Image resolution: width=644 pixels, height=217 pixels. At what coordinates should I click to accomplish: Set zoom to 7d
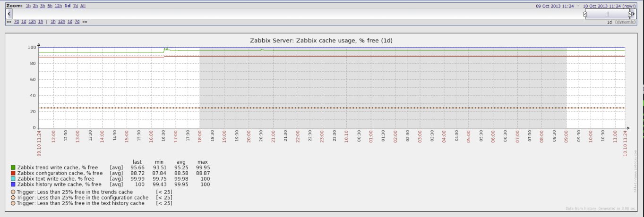pyautogui.click(x=76, y=6)
